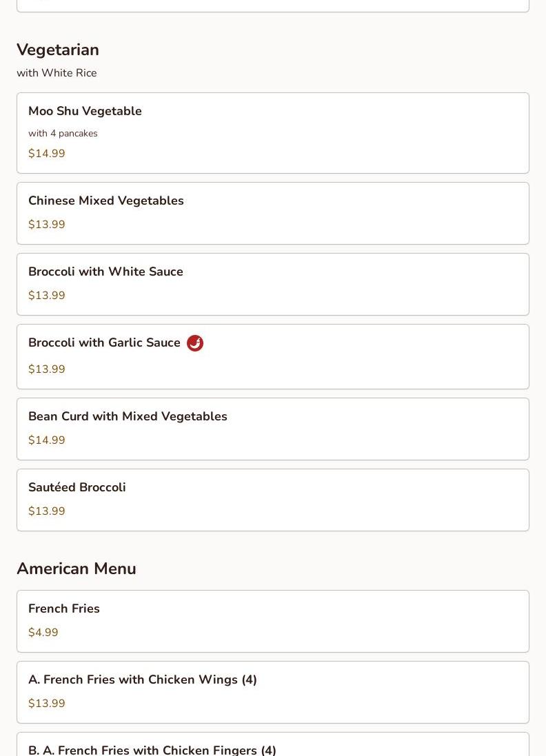The image size is (546, 756).
Task: Click the spicy chili pepper icon
Action: (195, 343)
